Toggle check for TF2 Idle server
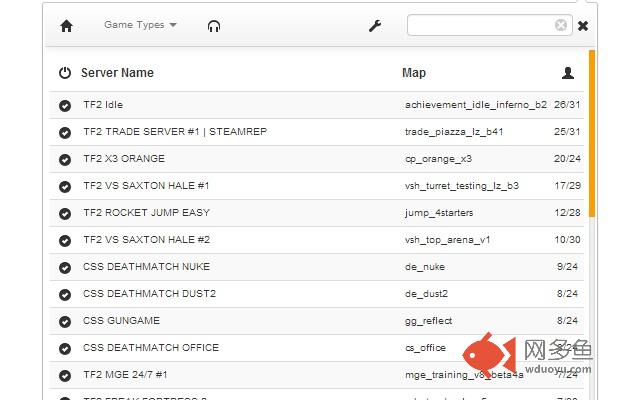Image resolution: width=640 pixels, height=400 pixels. pyautogui.click(x=65, y=106)
